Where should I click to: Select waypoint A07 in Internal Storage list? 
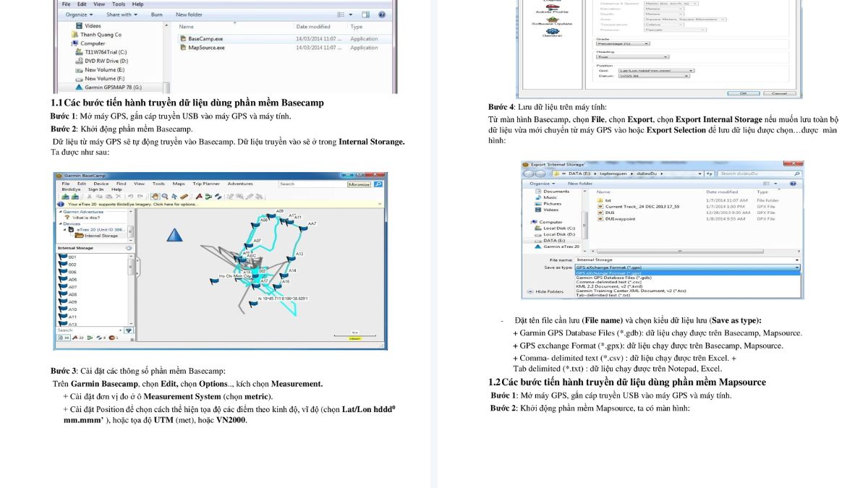coord(72,287)
